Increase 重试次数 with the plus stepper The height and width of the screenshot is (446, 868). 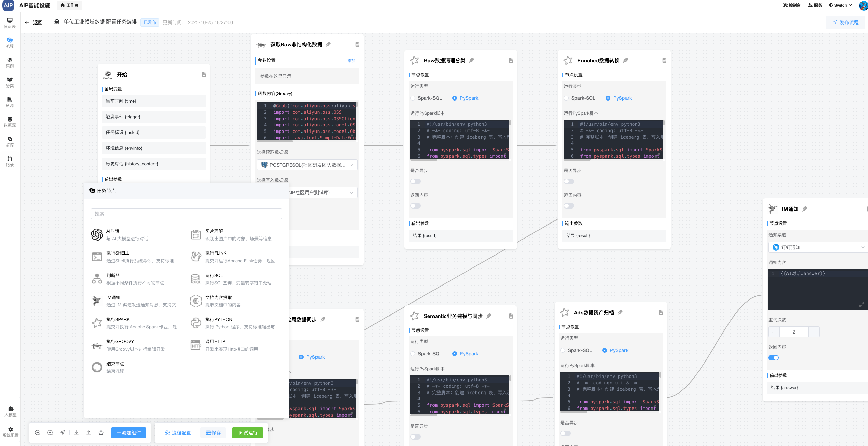814,332
